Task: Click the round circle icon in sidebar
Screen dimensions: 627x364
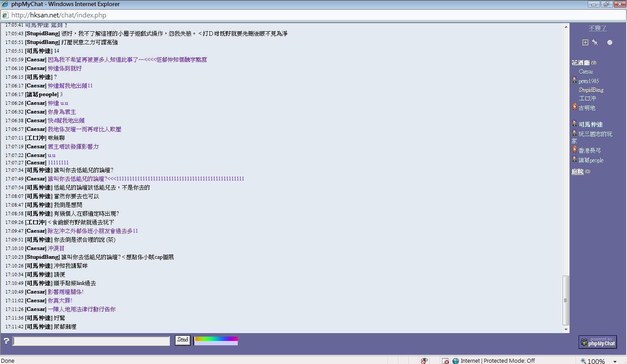Action: 610,42
